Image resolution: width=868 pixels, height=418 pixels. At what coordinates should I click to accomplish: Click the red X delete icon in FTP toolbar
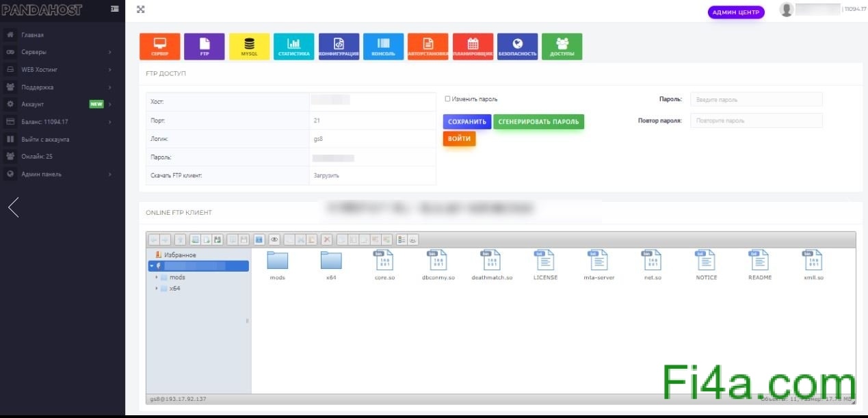(327, 239)
